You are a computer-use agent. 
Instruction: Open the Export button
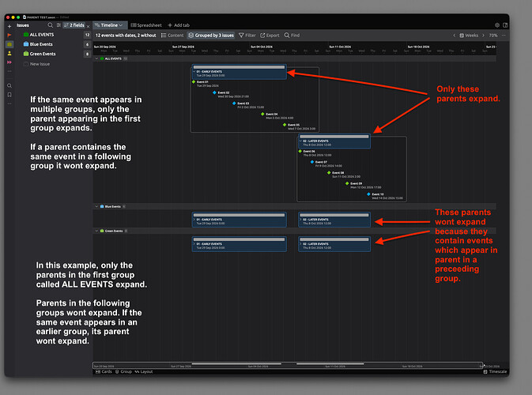270,36
